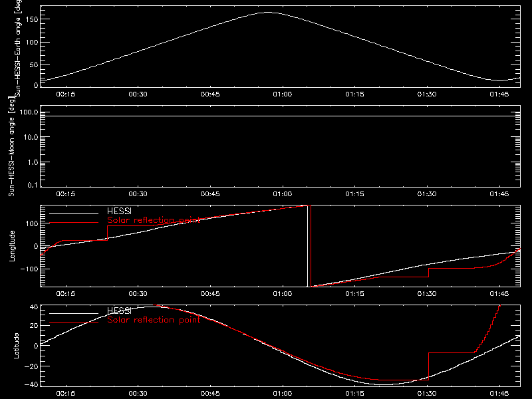Select 00:45 label under the Earth angle plot
The image size is (532, 399).
click(210, 94)
